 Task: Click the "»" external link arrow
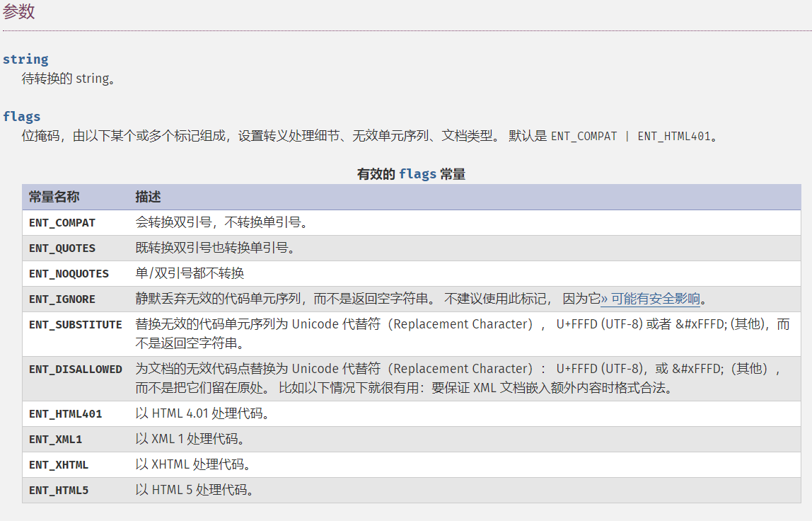point(605,299)
